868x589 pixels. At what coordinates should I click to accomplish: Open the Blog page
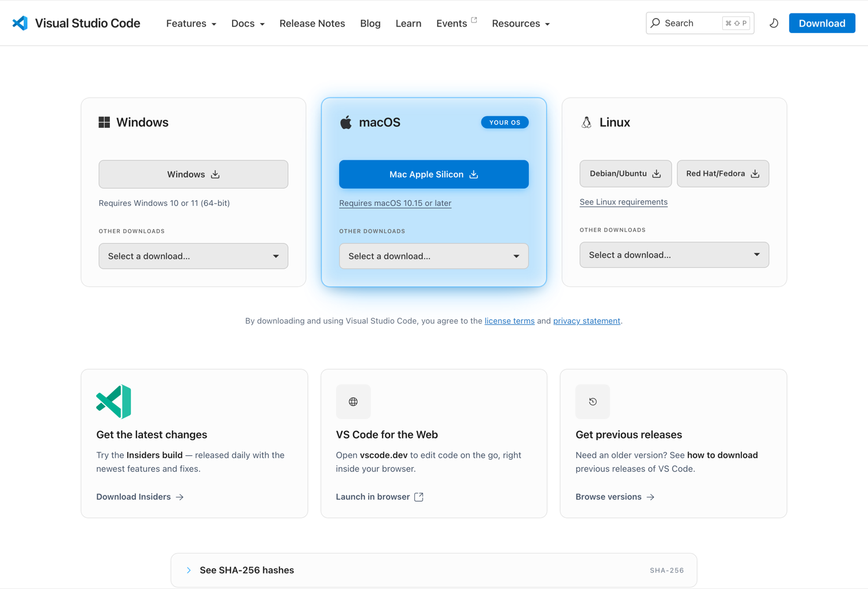tap(370, 23)
